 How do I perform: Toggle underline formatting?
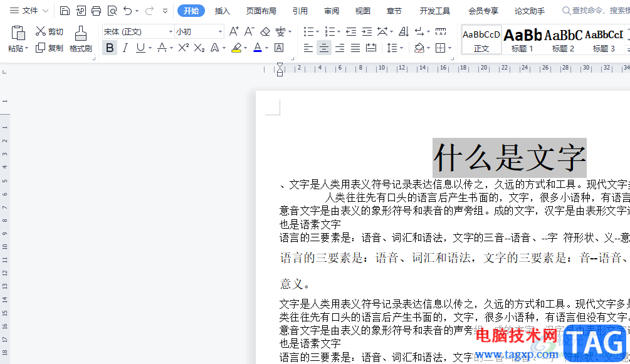140,48
